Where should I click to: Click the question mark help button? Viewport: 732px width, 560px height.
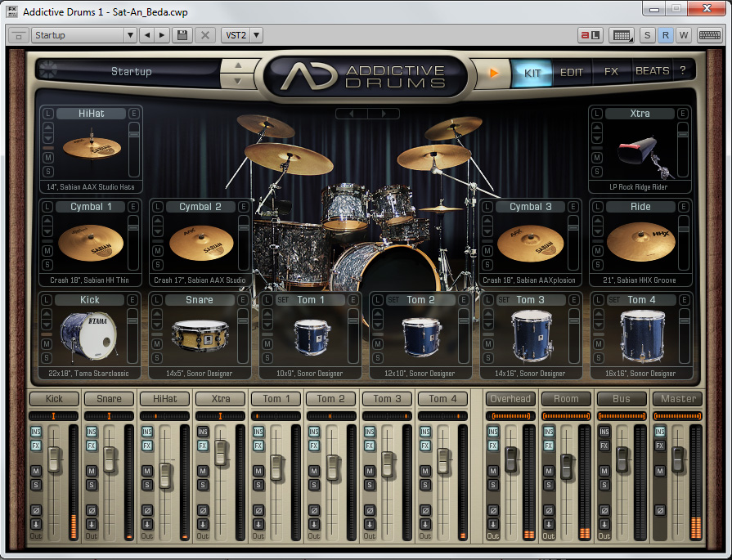(682, 71)
